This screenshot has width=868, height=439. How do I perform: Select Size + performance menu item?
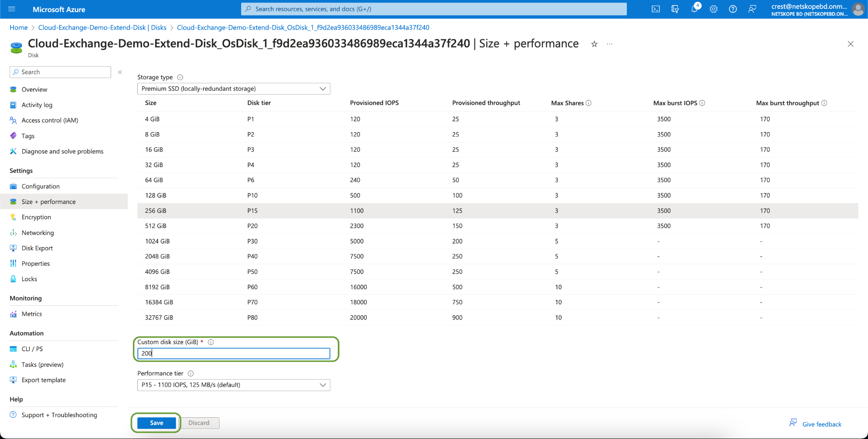(x=64, y=201)
